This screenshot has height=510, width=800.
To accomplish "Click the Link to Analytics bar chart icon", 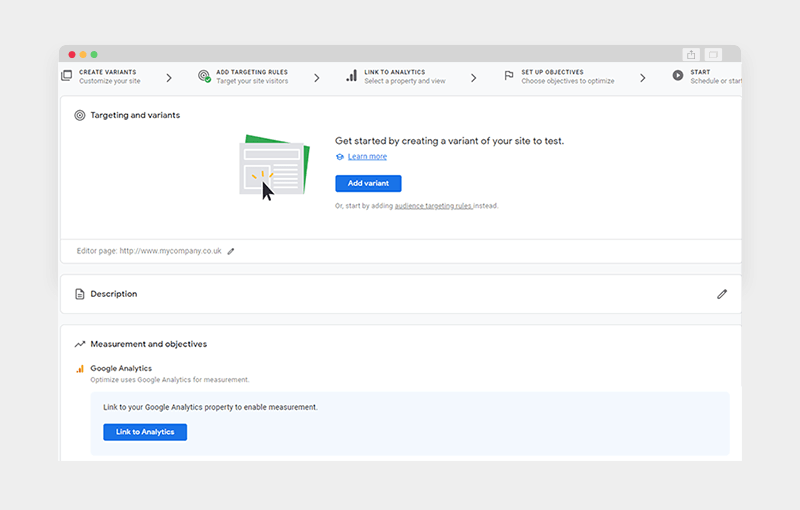I will 352,76.
